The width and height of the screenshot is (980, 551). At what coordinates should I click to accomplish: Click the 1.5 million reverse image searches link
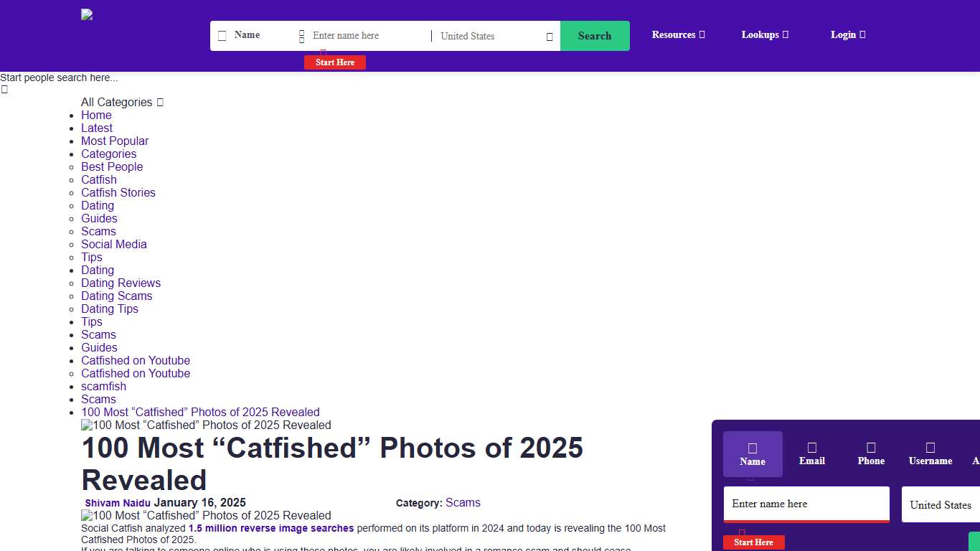[x=270, y=528]
